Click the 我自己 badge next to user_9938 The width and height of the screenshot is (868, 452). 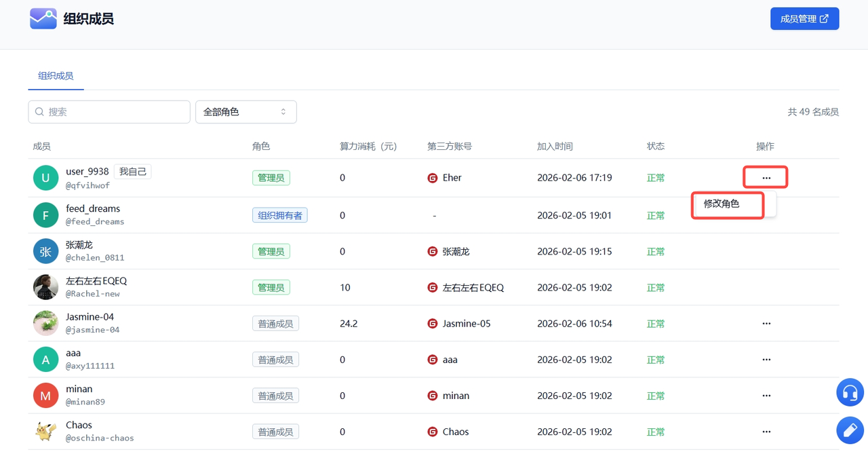coord(133,172)
